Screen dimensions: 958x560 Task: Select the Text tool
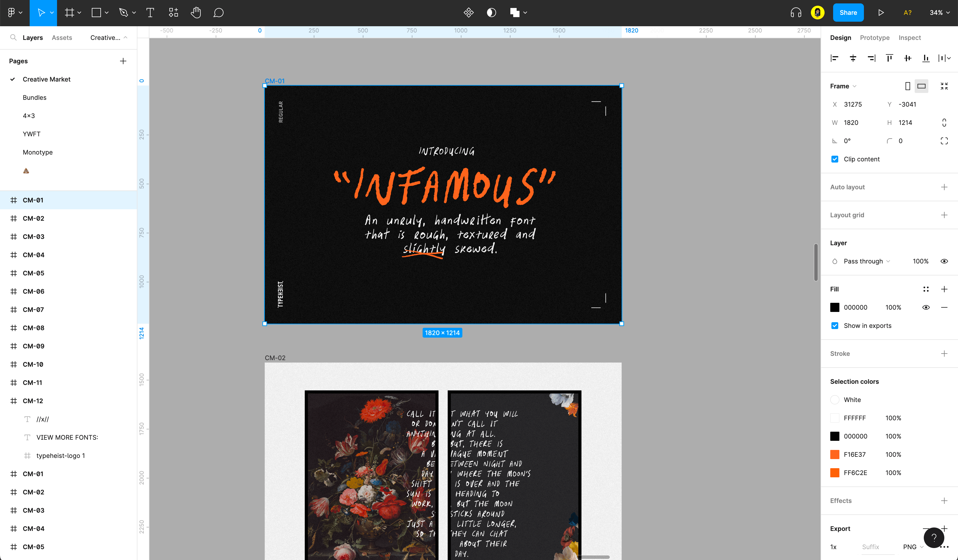pos(150,13)
